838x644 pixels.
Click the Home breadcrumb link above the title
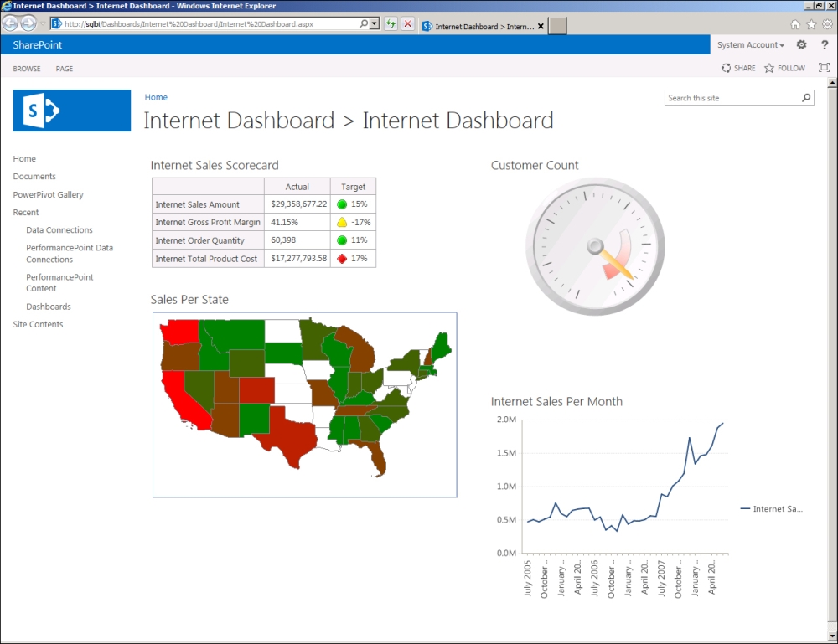pyautogui.click(x=156, y=97)
